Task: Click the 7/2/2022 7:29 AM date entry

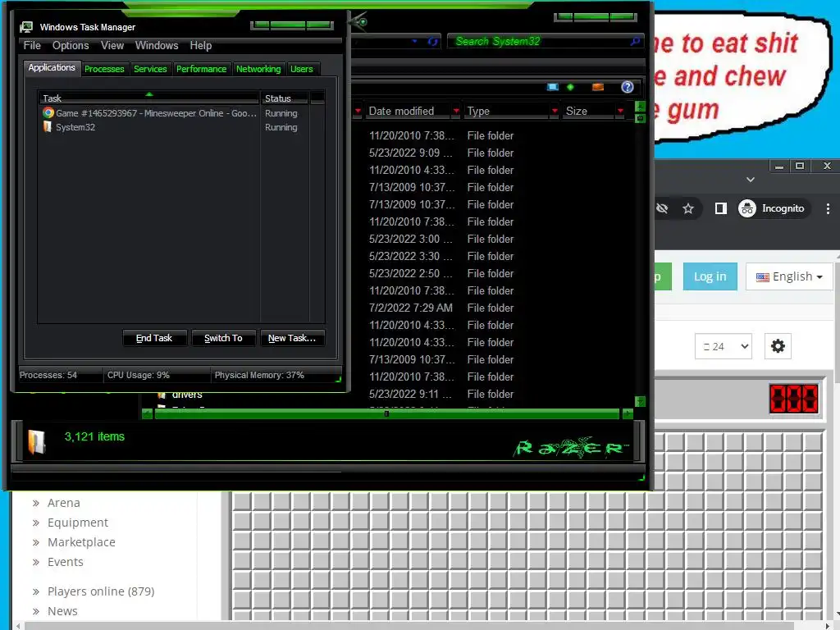Action: coord(411,308)
